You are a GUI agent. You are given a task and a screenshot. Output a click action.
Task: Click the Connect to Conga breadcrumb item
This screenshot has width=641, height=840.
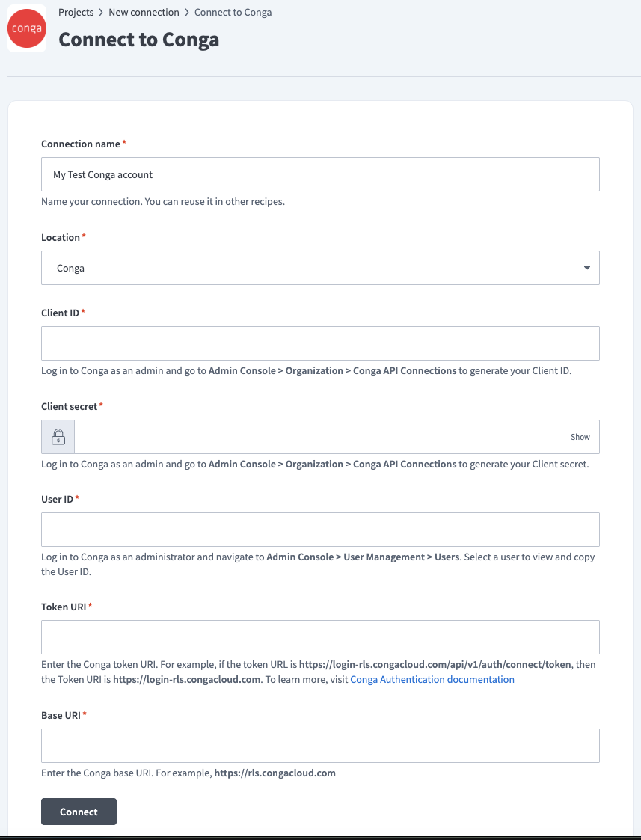point(233,12)
